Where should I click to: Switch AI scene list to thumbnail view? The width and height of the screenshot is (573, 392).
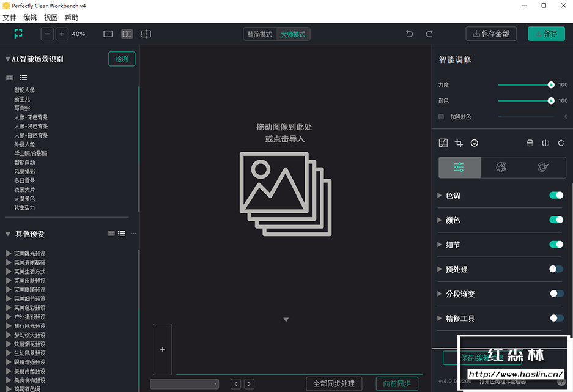coord(10,78)
